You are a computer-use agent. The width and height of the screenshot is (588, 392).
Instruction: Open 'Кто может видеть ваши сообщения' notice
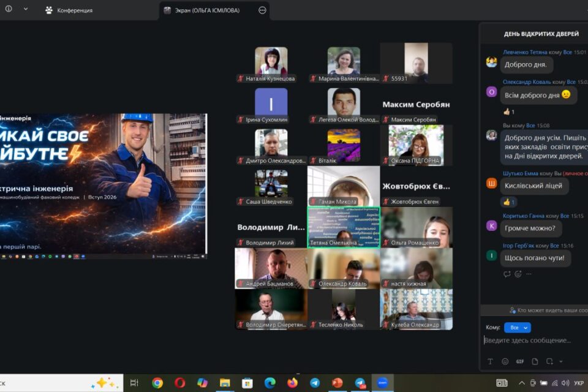click(x=549, y=310)
